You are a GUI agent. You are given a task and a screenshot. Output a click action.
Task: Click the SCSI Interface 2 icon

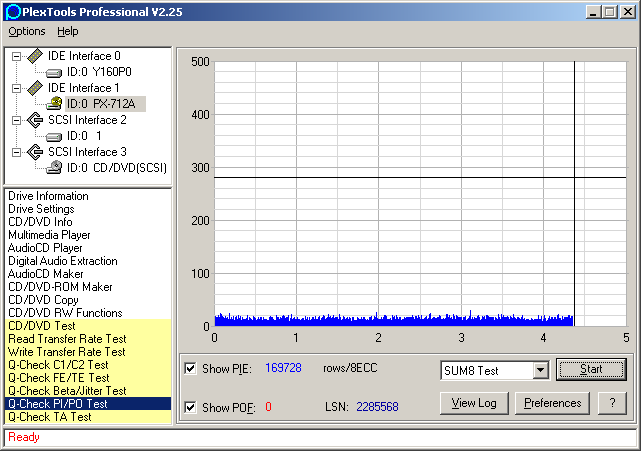35,120
